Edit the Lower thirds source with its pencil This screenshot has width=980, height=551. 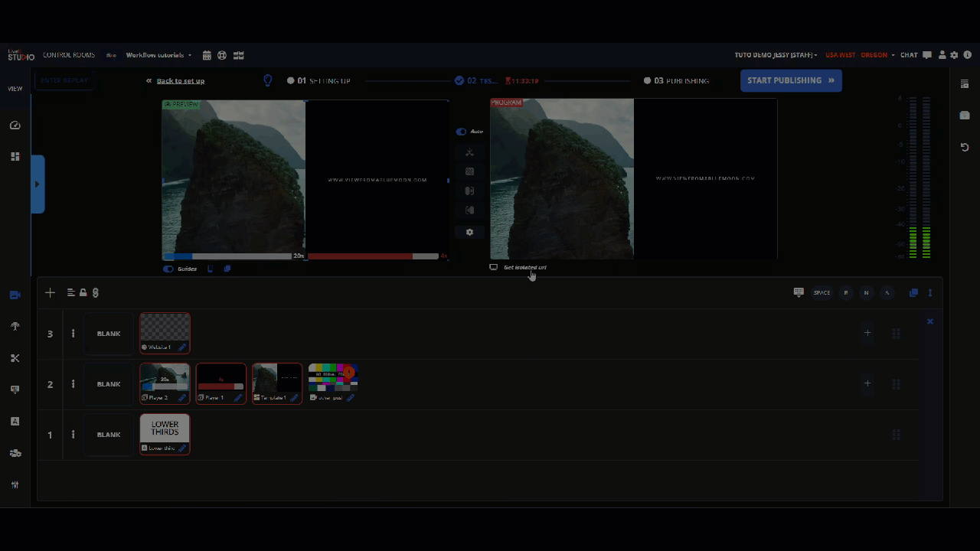(182, 448)
